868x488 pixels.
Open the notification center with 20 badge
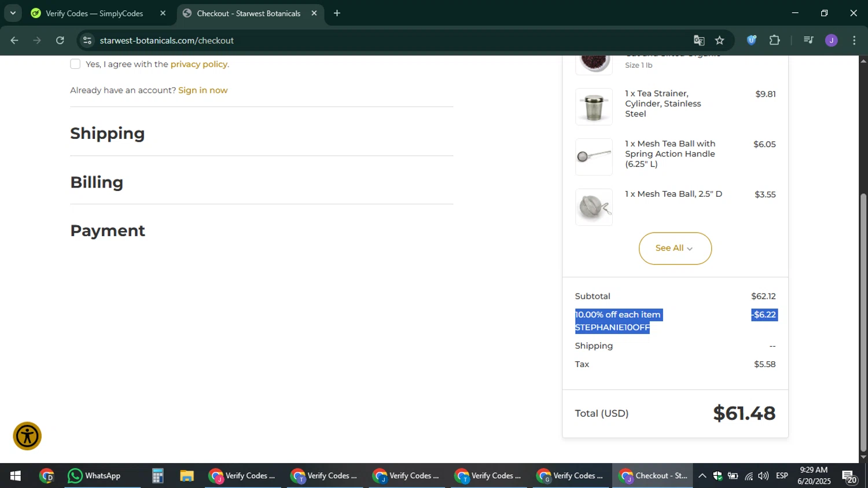[x=849, y=477]
